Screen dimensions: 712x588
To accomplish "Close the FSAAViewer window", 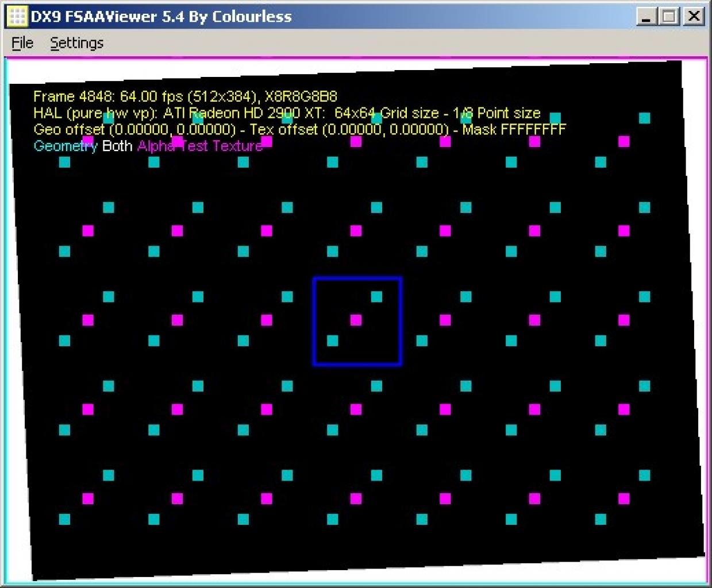I will coord(694,16).
